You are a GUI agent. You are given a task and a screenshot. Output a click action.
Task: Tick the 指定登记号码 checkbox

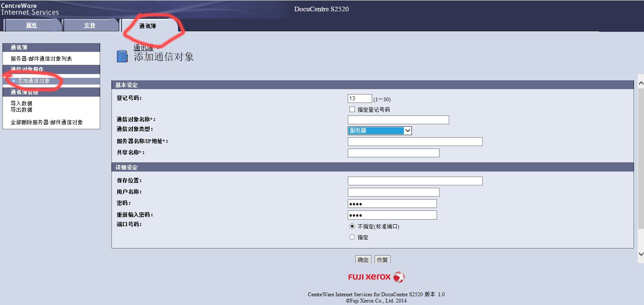[352, 109]
